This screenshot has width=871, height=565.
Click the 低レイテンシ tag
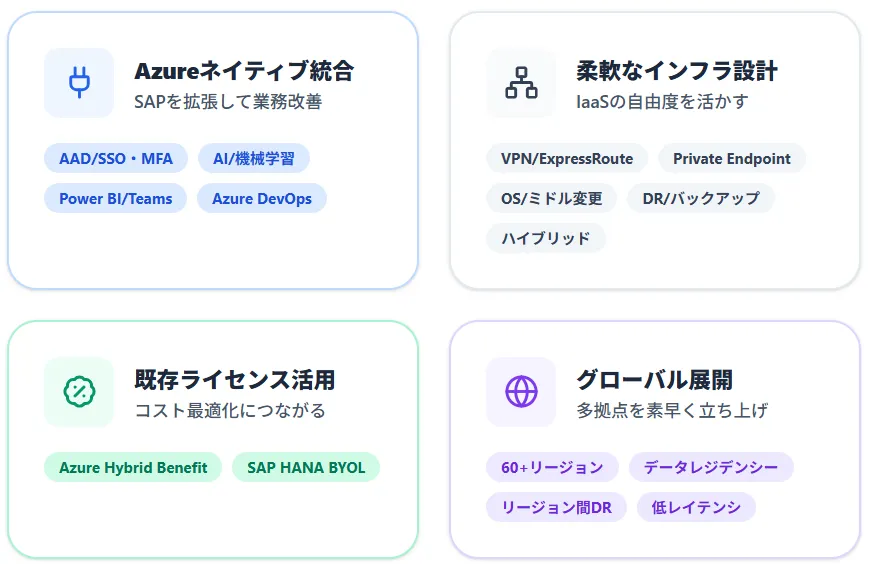point(696,507)
